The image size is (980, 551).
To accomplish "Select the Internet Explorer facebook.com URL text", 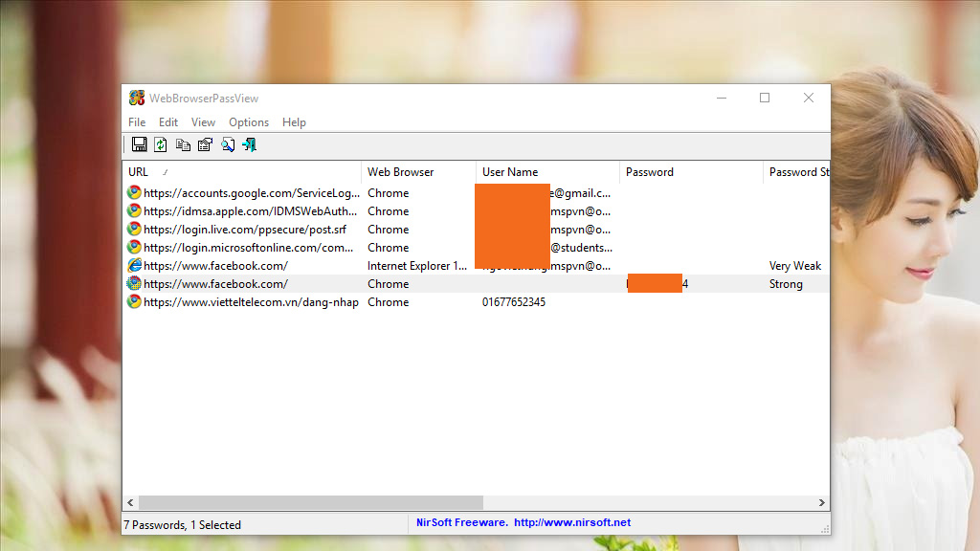I will tap(215, 266).
